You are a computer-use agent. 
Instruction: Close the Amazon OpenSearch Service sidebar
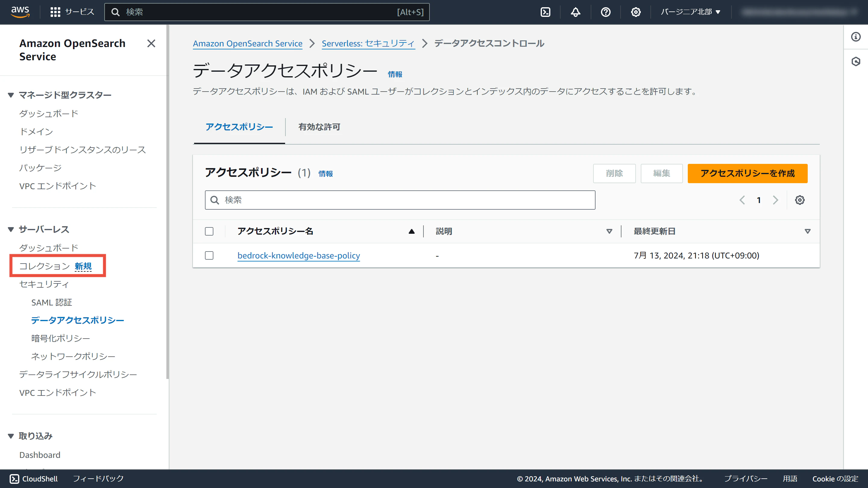151,43
